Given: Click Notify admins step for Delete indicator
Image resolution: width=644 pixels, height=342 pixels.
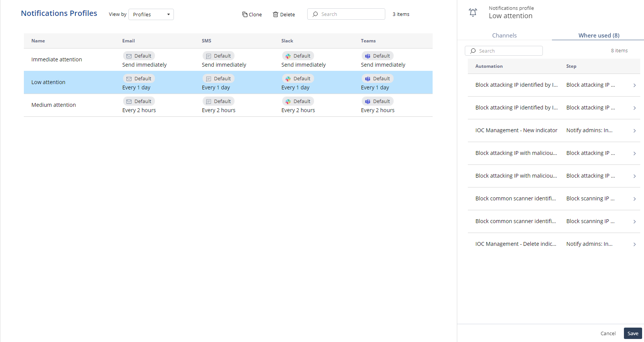Looking at the screenshot, I should pos(589,244).
